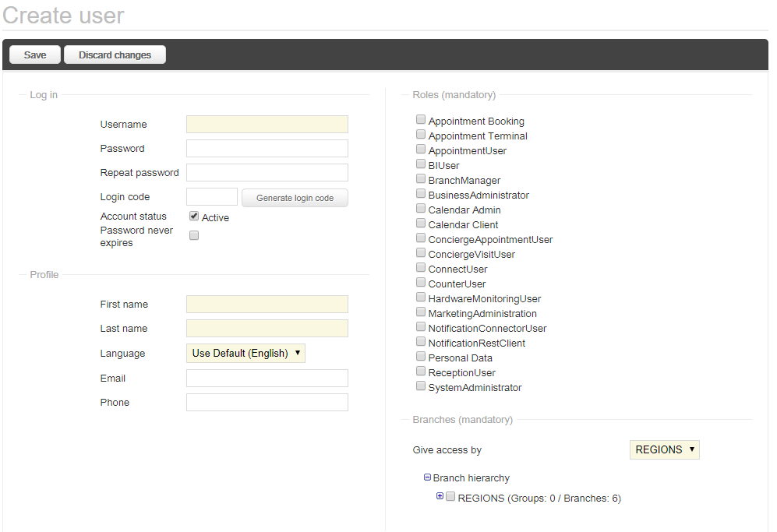The image size is (777, 532).
Task: Click into the Email field
Action: (267, 378)
